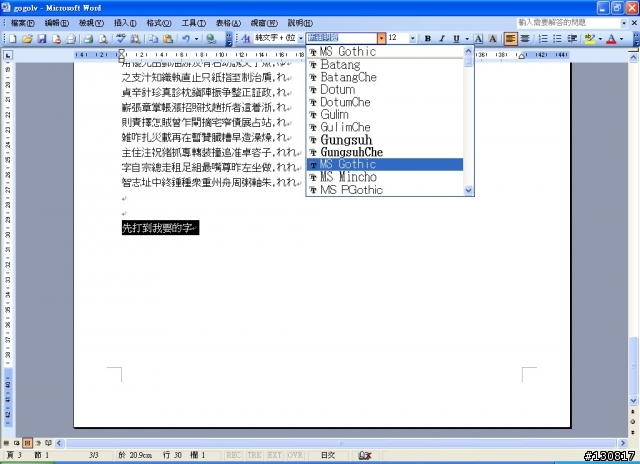Click the horizontal scrollbar left arrow
Viewport: 640px width, 464px height.
[59, 443]
